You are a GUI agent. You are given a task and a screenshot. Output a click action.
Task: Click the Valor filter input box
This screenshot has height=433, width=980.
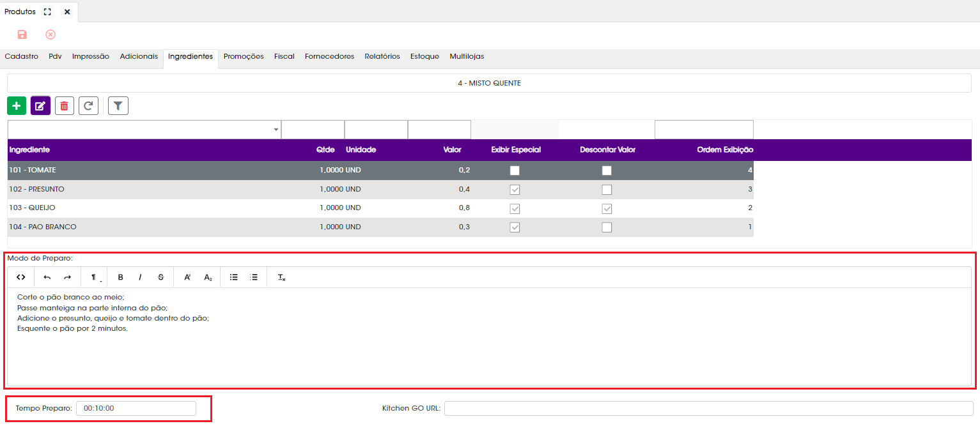[439, 130]
